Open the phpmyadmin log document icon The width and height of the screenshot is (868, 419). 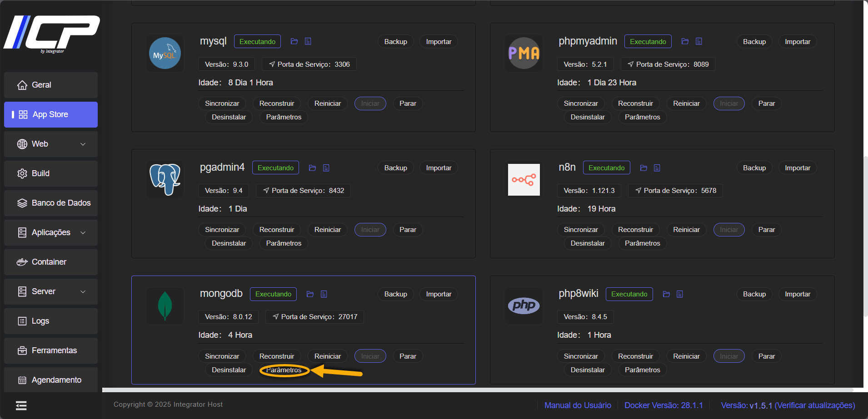point(698,41)
